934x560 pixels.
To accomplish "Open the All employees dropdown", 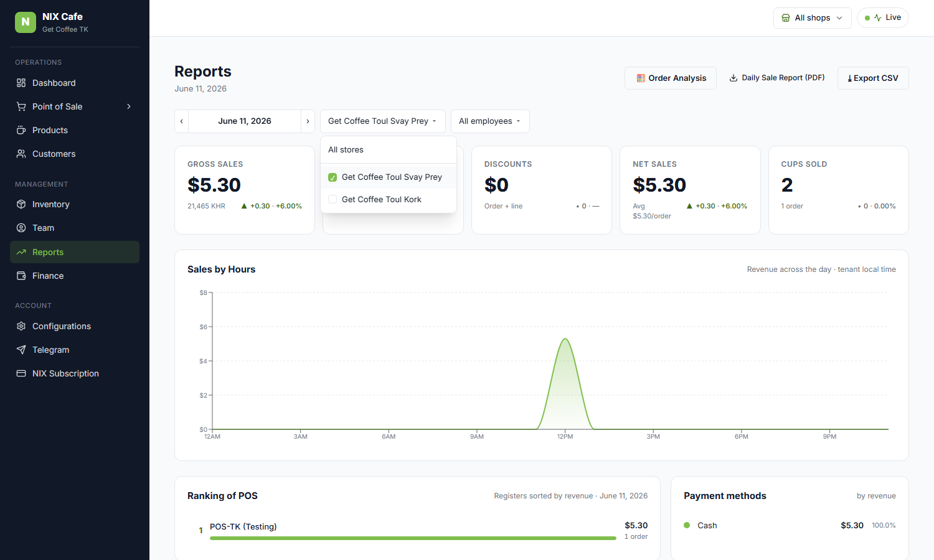I will [x=490, y=121].
